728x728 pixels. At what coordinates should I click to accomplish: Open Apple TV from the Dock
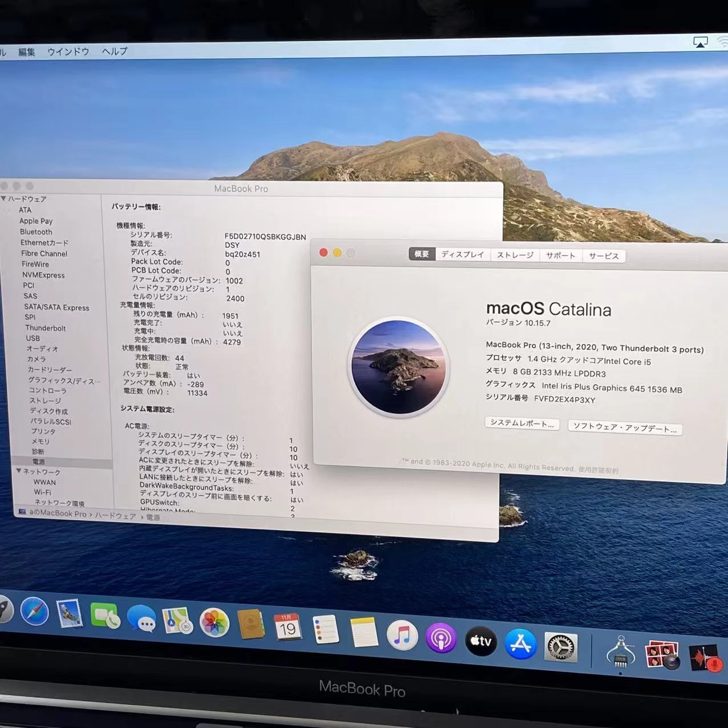[480, 642]
